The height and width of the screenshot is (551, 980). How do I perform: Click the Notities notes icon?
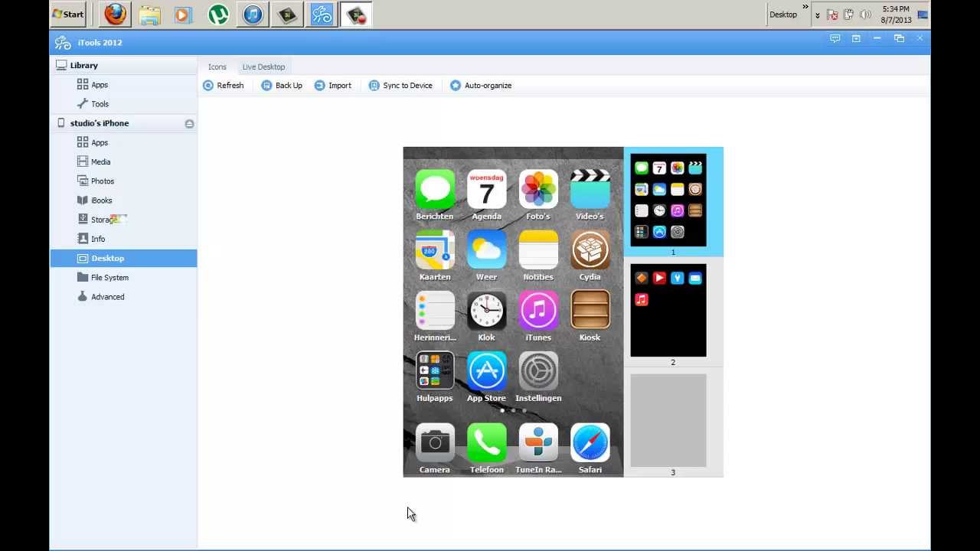538,249
